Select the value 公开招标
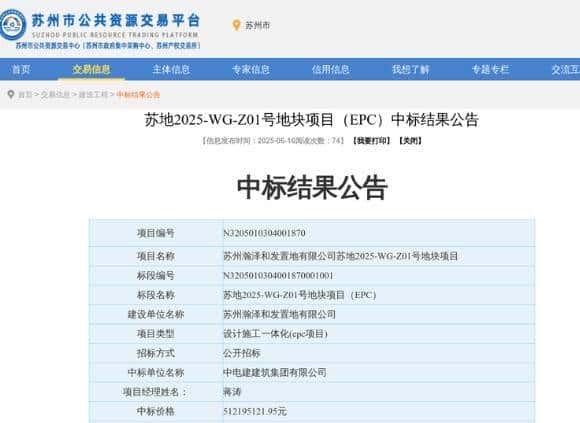Screen dimensions: 580x423 (242, 353)
